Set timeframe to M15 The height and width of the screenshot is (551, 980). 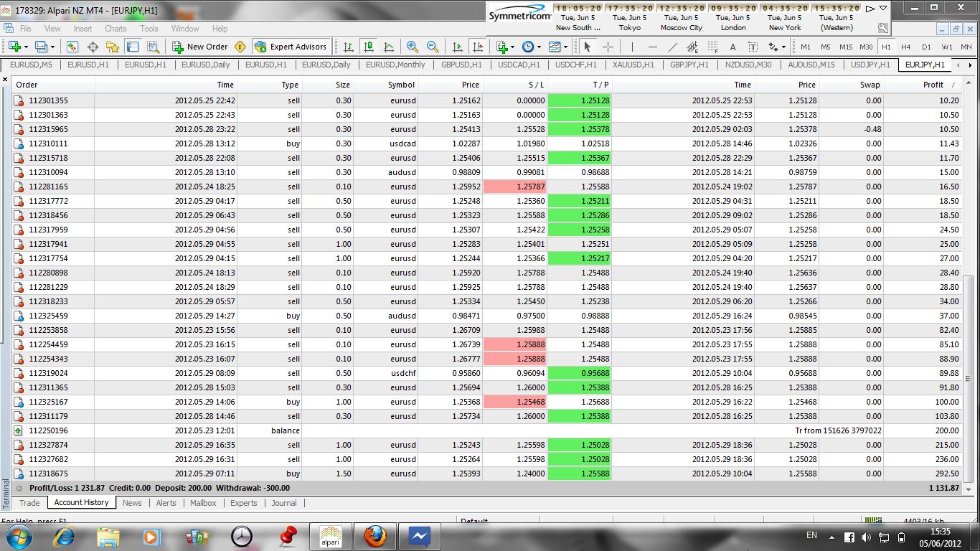[846, 47]
